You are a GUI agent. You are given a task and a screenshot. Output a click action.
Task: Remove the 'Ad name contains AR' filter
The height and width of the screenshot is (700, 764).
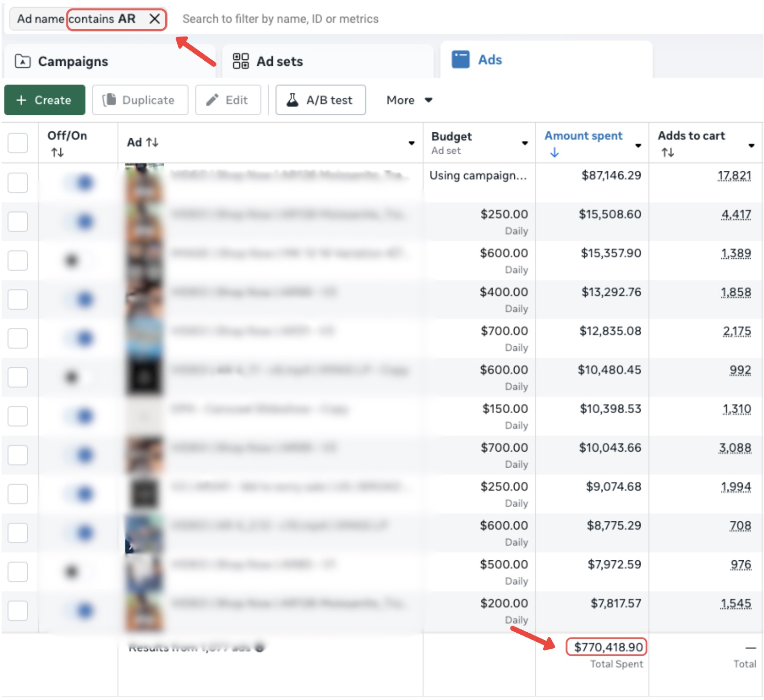pos(154,19)
